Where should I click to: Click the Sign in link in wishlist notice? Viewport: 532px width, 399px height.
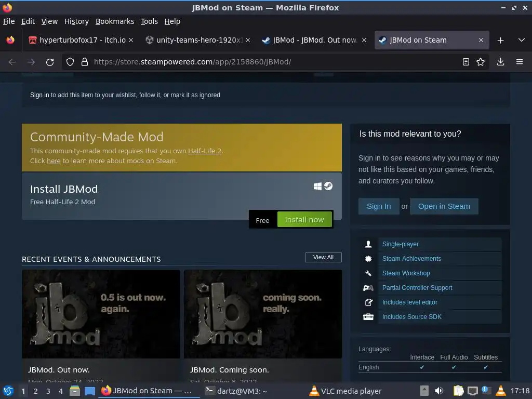pos(39,95)
